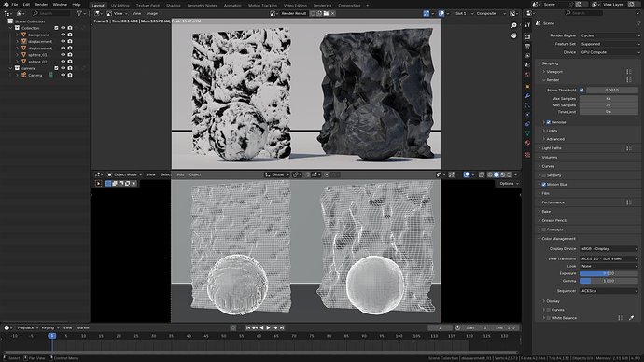Open the Material properties tab icon
This screenshot has width=644, height=362.
tap(527, 143)
